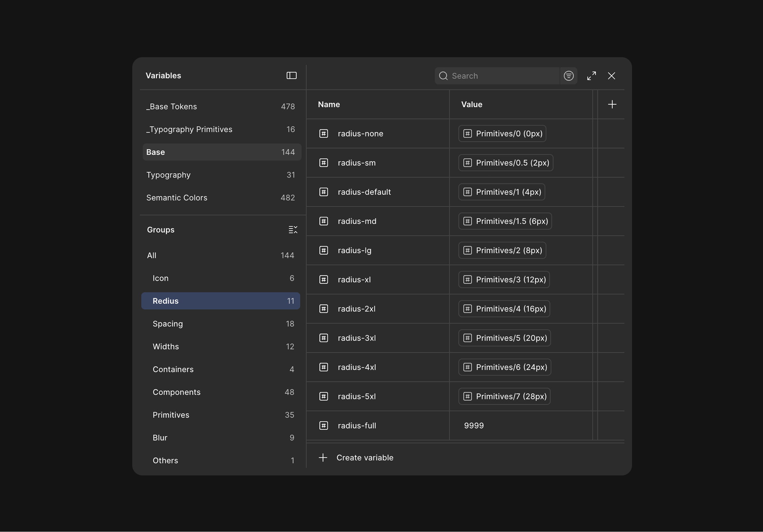
Task: Add a new mode column with the plus icon
Action: pos(612,104)
